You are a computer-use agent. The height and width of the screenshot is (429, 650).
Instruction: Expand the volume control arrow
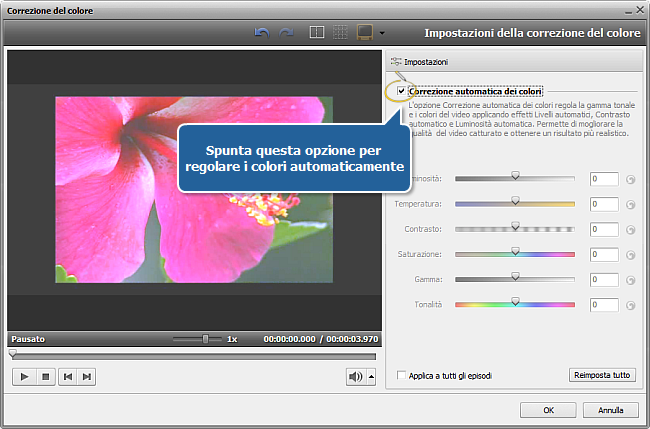(372, 377)
